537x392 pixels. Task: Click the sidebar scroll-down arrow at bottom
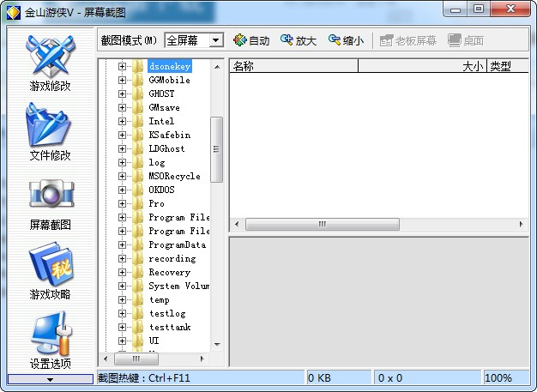(x=51, y=379)
